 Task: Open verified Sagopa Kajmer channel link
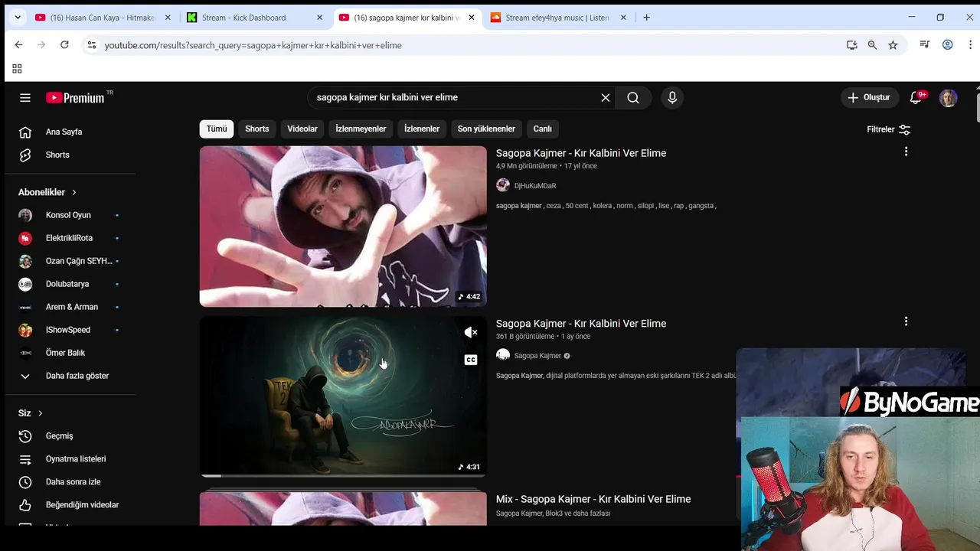(x=537, y=356)
